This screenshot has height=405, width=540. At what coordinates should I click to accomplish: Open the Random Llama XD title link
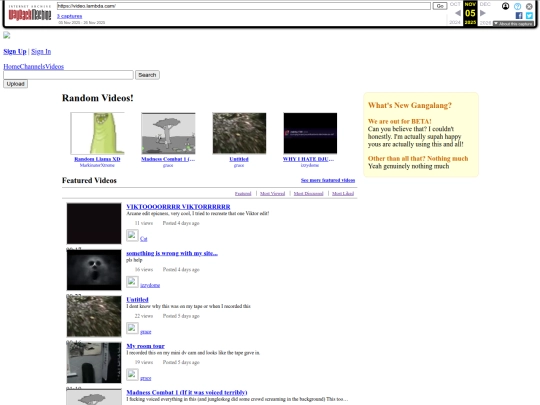click(97, 159)
